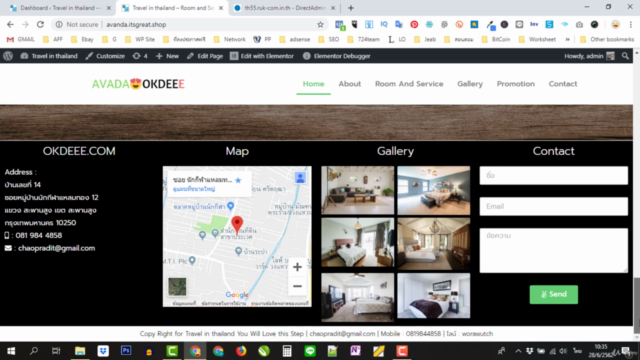The width and height of the screenshot is (640, 360).
Task: Open the Contact nav menu item
Action: (x=563, y=84)
